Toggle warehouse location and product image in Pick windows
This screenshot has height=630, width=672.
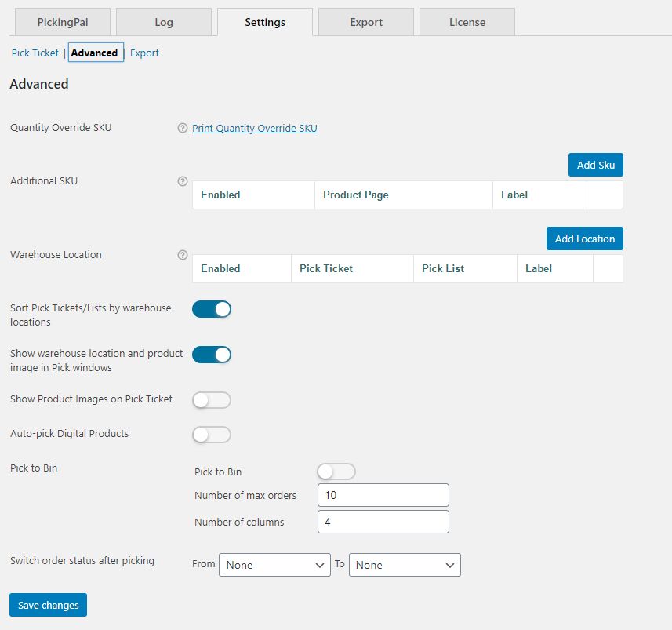click(x=212, y=355)
